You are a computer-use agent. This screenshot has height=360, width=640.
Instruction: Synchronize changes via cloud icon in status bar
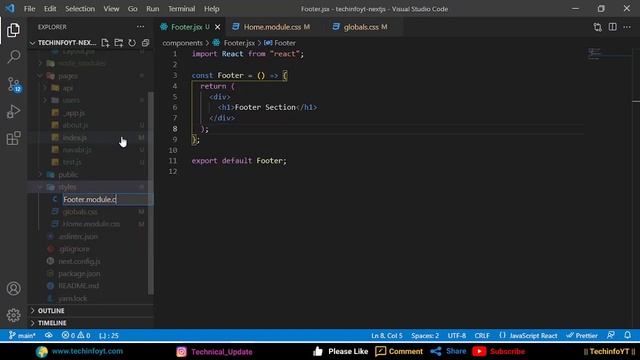[x=49, y=336]
